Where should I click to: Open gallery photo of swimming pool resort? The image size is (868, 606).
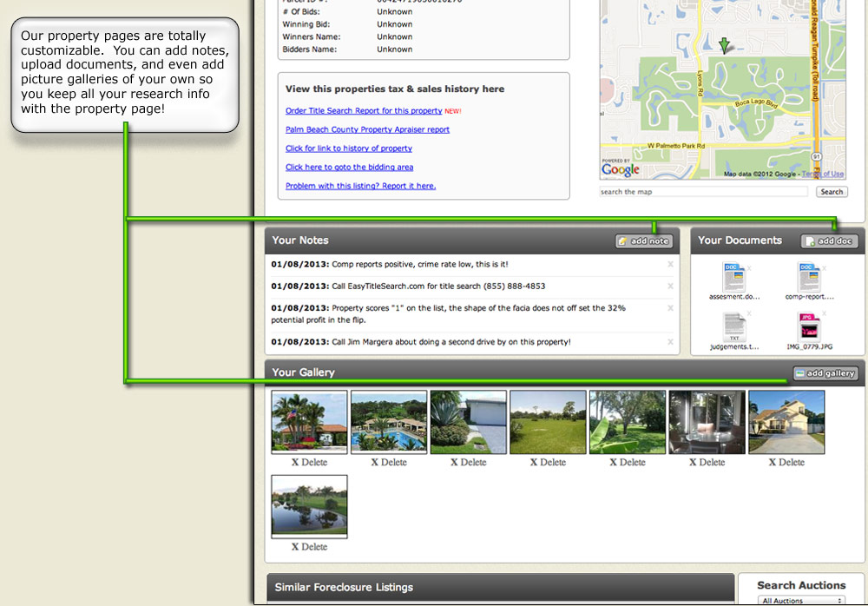(389, 422)
